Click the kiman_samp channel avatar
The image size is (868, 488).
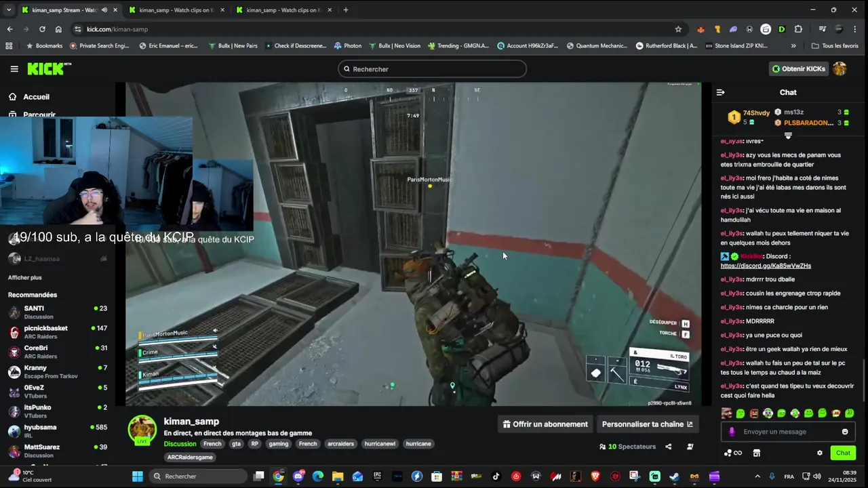142,430
